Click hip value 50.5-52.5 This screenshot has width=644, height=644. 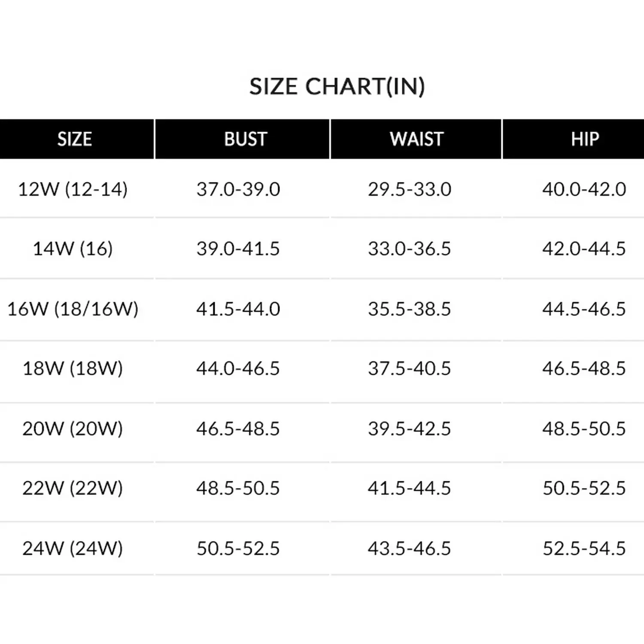click(584, 488)
